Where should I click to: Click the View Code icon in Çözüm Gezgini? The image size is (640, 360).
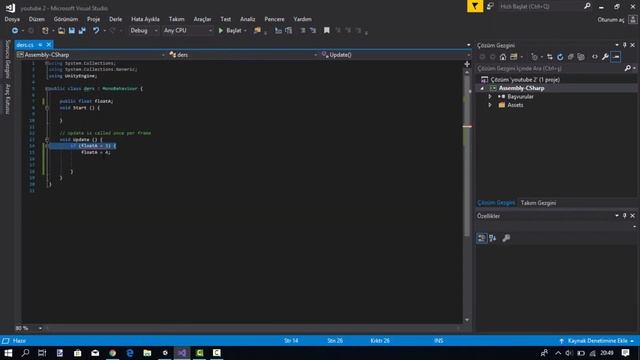click(x=595, y=57)
